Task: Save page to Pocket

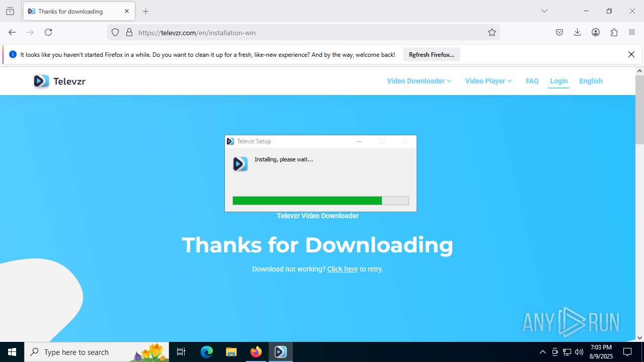Action: [x=559, y=32]
